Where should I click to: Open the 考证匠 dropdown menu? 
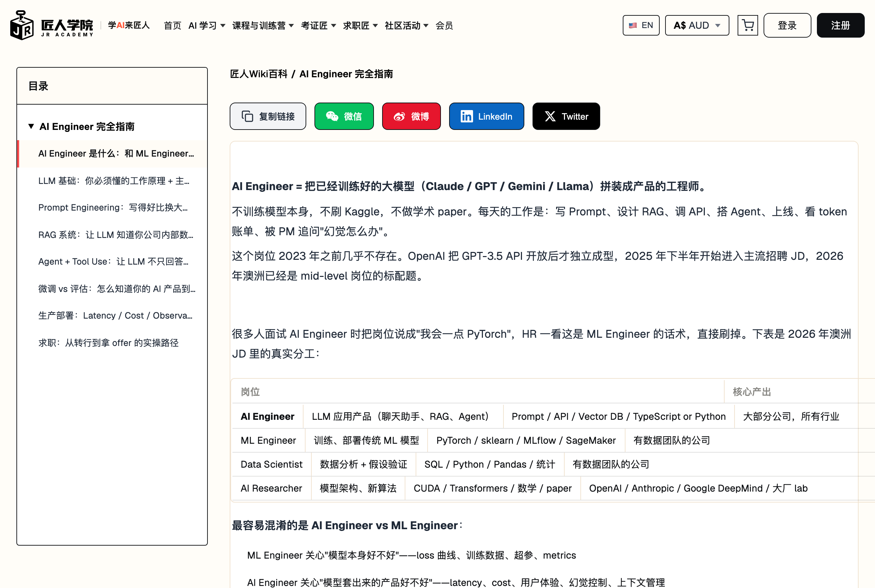click(318, 26)
